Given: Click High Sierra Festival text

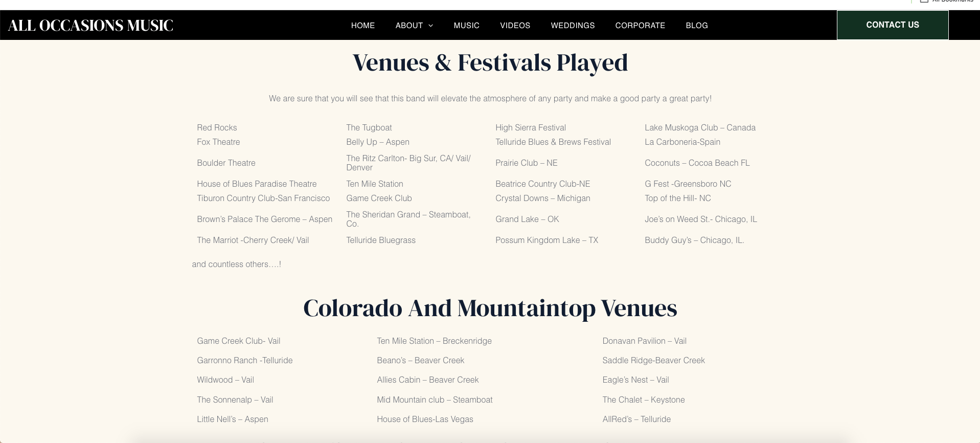Looking at the screenshot, I should pos(531,127).
